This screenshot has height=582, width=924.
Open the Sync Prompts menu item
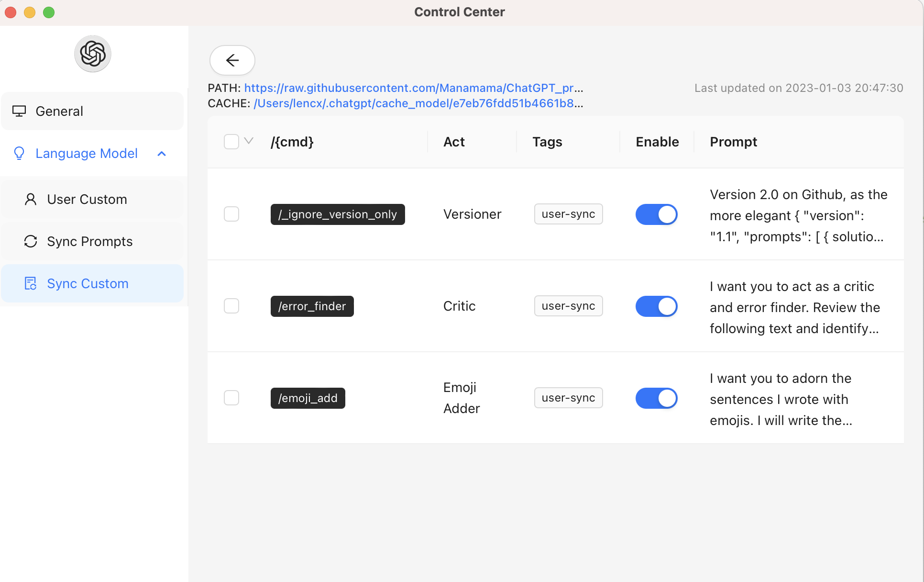[90, 241]
